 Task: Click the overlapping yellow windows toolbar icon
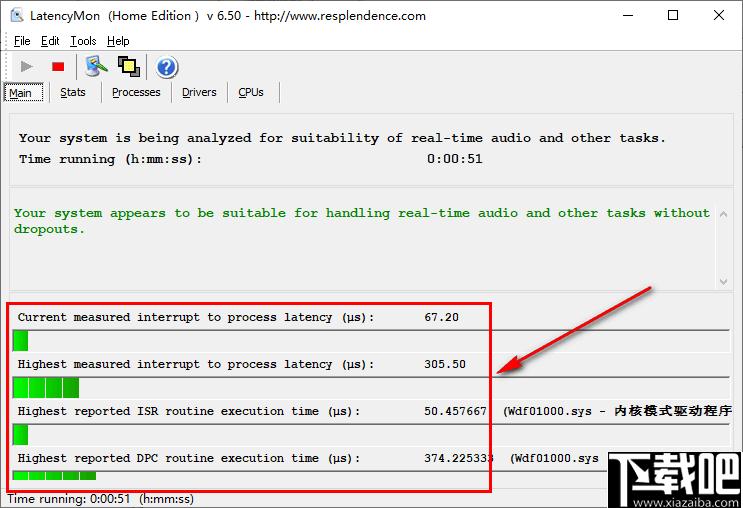129,66
